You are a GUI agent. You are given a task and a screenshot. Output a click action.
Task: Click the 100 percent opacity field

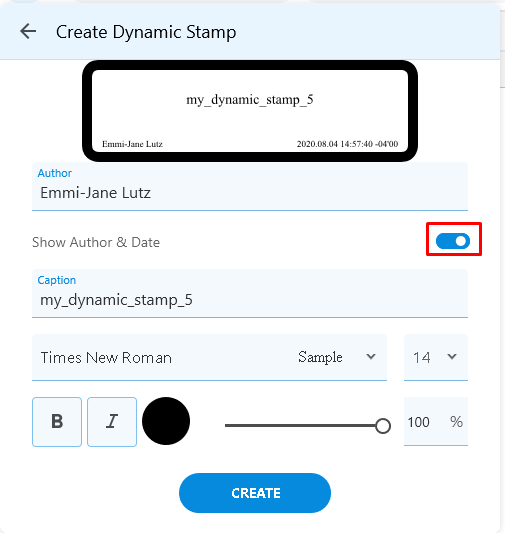[436, 422]
